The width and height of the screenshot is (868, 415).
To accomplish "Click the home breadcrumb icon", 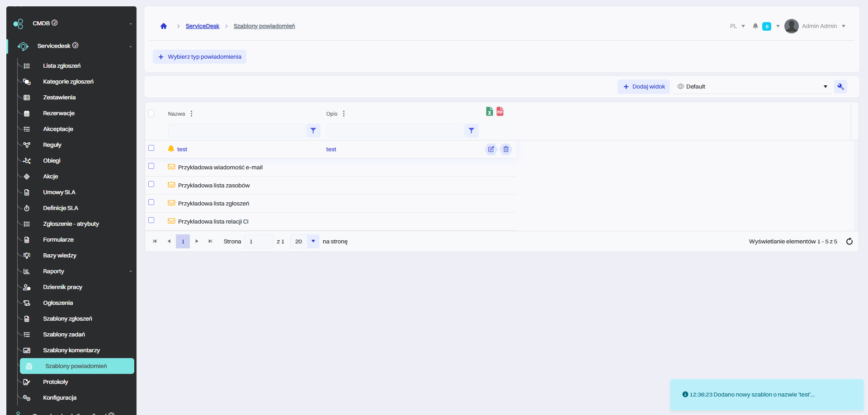I will (164, 26).
